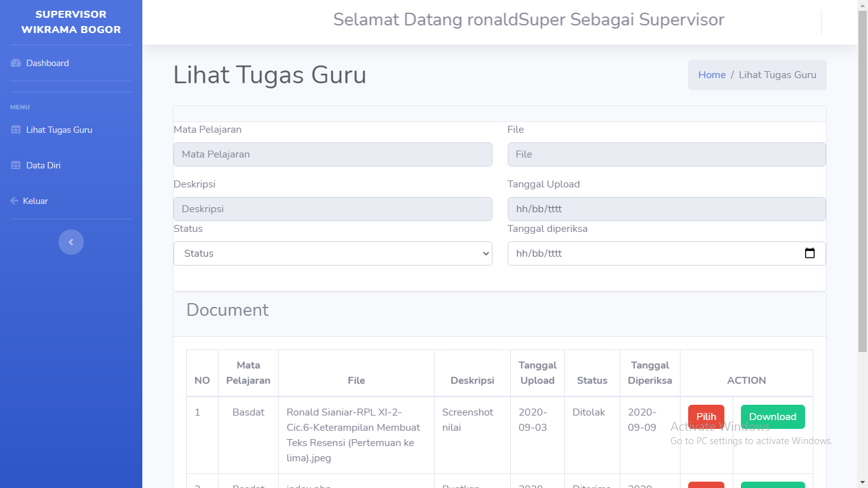This screenshot has width=868, height=488.
Task: Click the 'Screenshot nilai' description cell
Action: coord(472,435)
